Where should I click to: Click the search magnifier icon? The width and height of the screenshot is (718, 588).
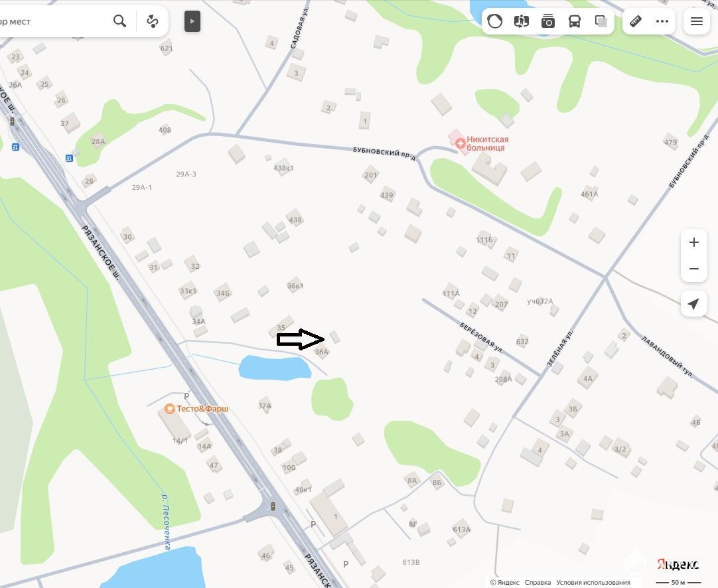click(x=119, y=21)
